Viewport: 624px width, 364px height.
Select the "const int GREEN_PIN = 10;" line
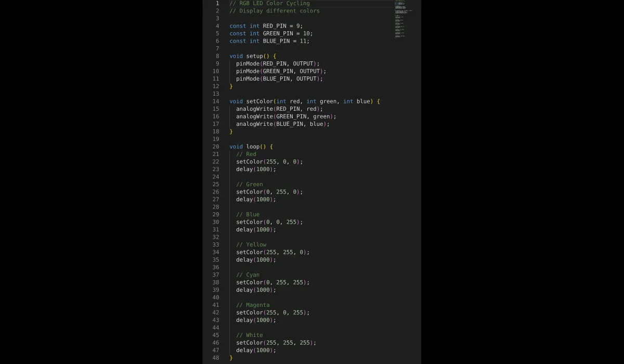point(271,33)
